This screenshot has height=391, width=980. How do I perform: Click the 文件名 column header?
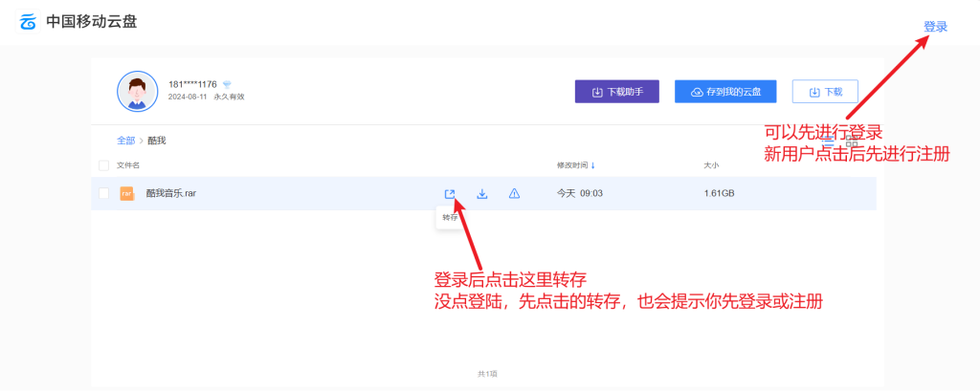click(x=128, y=165)
